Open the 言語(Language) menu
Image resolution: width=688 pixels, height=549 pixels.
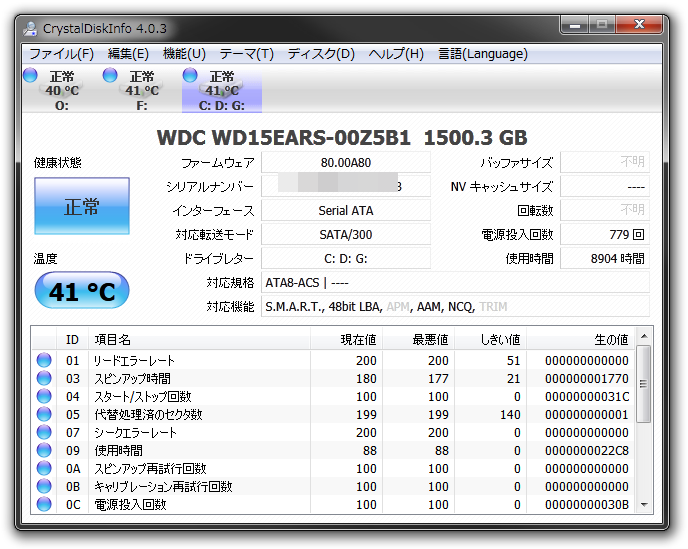click(x=483, y=54)
